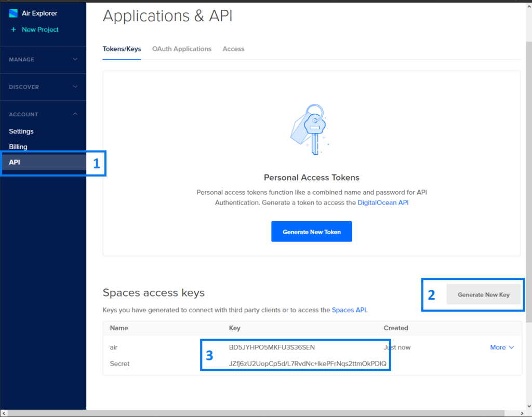
Task: Open the Access tab
Action: pos(233,49)
